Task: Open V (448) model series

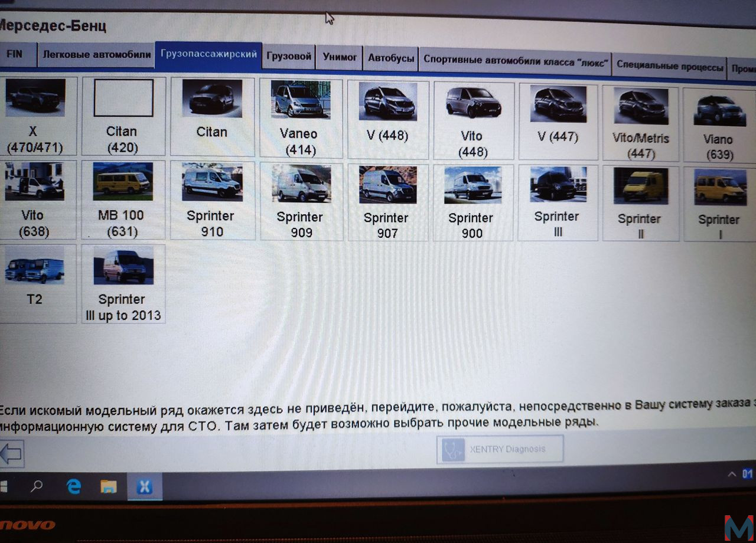Action: tap(387, 120)
